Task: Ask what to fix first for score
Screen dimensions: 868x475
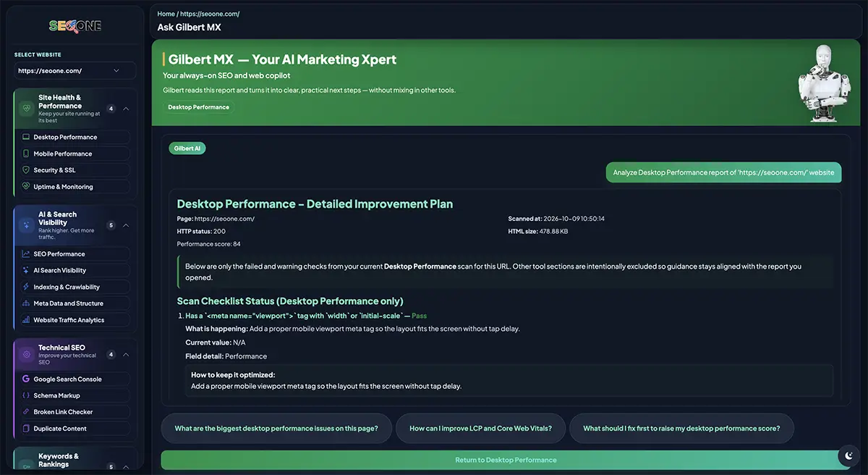Action: [x=681, y=429]
